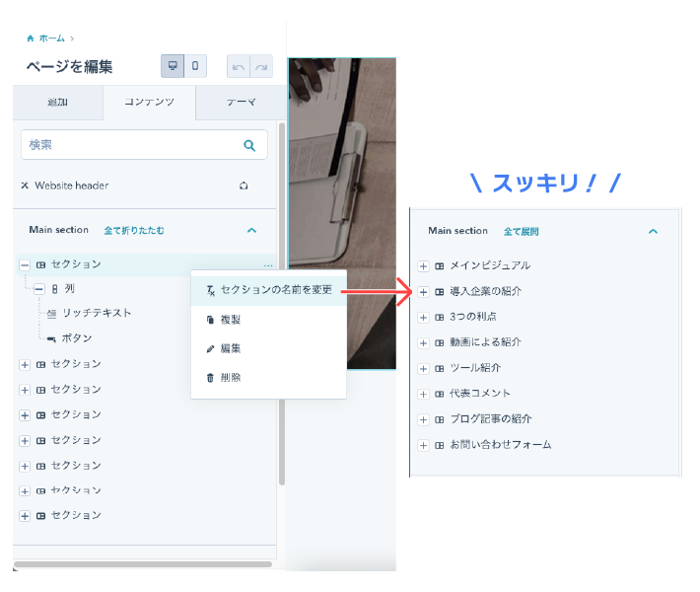This screenshot has width=700, height=592.
Task: Click section icon beside 動画による紹介
Action: [x=440, y=343]
